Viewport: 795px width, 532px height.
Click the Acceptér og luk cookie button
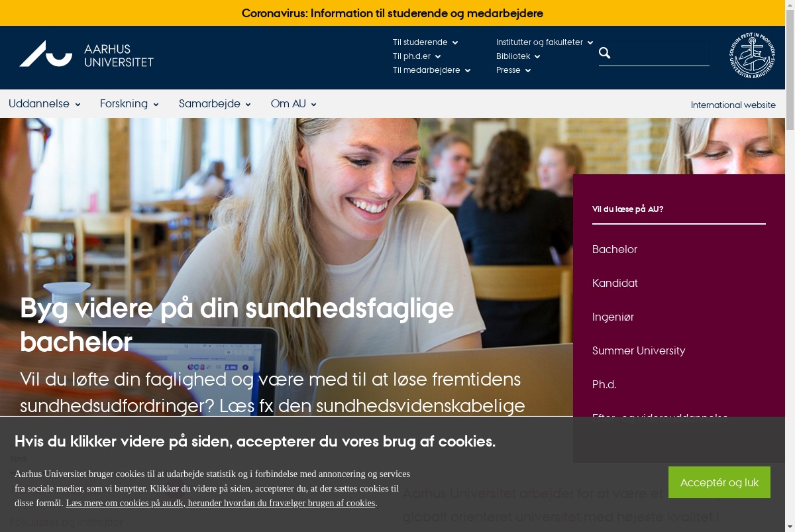click(719, 482)
